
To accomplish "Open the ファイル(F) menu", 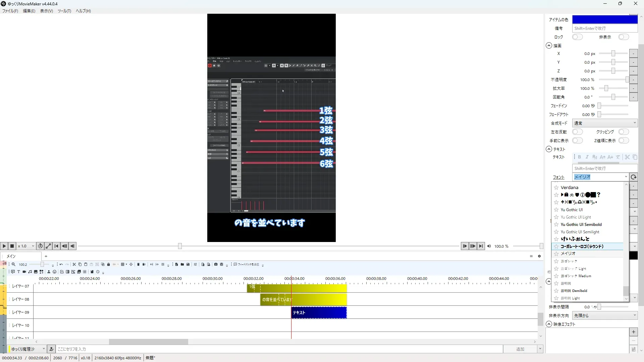I will 10,11.
